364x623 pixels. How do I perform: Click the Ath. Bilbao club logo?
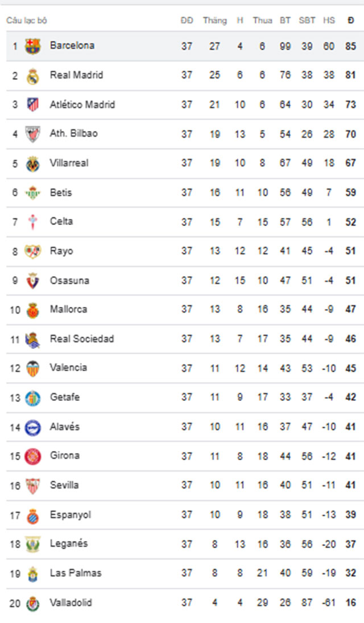[32, 134]
